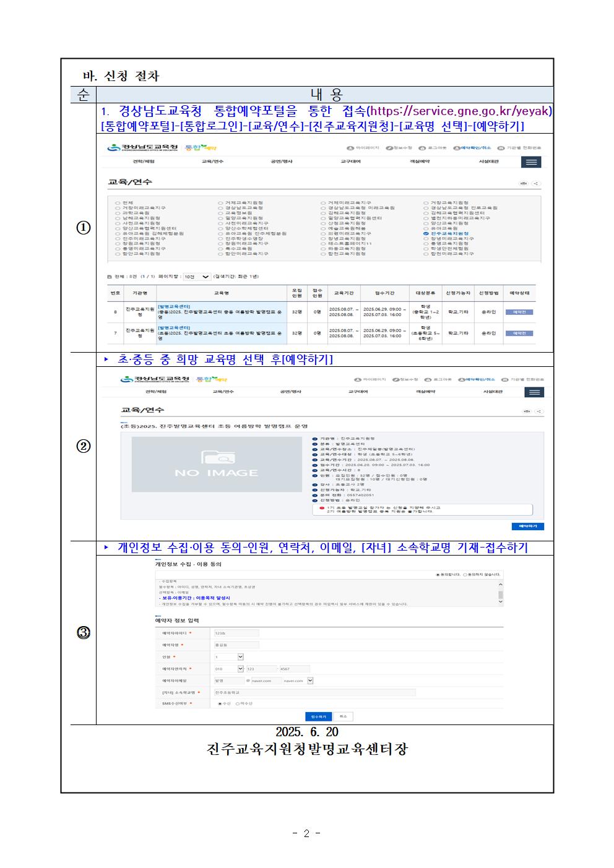The height and width of the screenshot is (868, 614).
Task: Switch to the 교육/연수 menu
Action: [214, 161]
